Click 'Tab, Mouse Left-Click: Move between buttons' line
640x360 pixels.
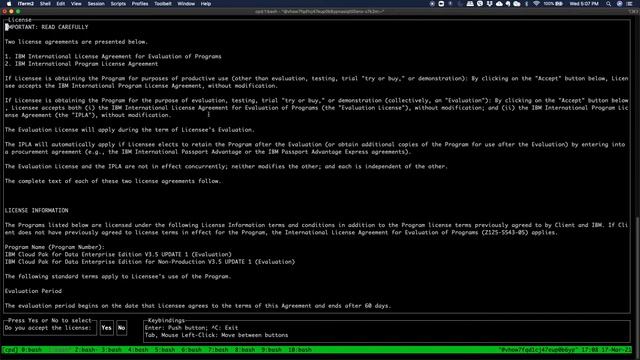(x=216, y=335)
